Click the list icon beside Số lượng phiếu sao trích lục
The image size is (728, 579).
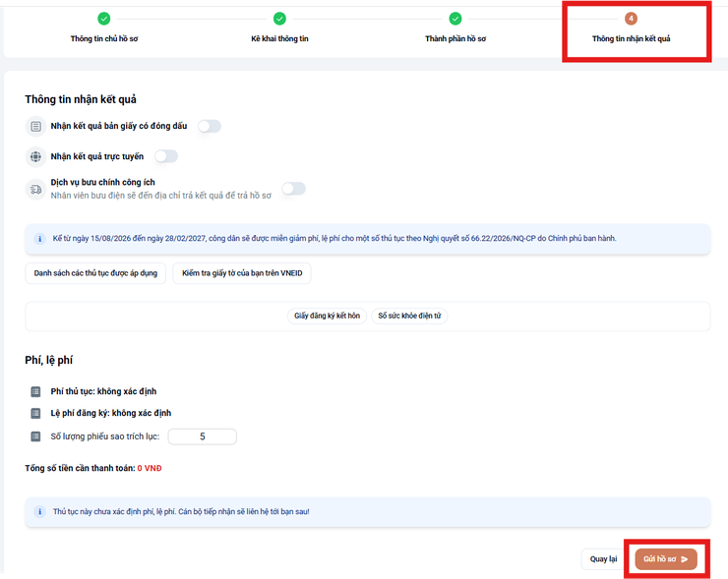35,436
